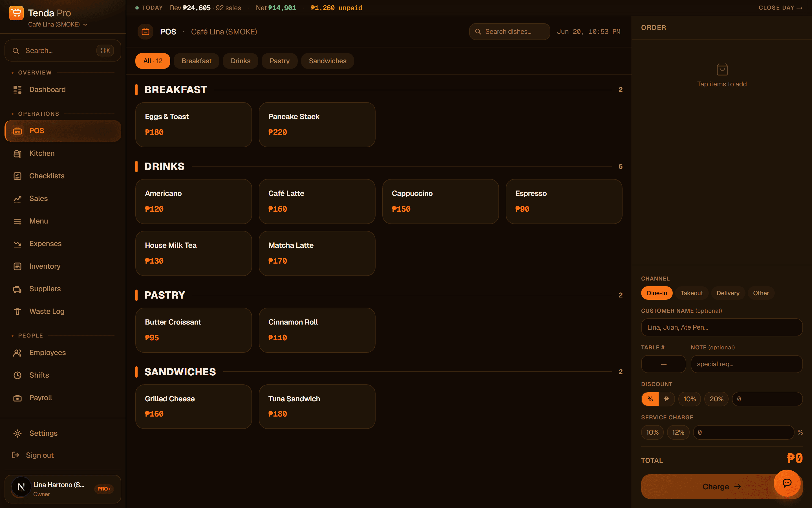Focus the customer name field
The image size is (812, 508).
click(722, 327)
